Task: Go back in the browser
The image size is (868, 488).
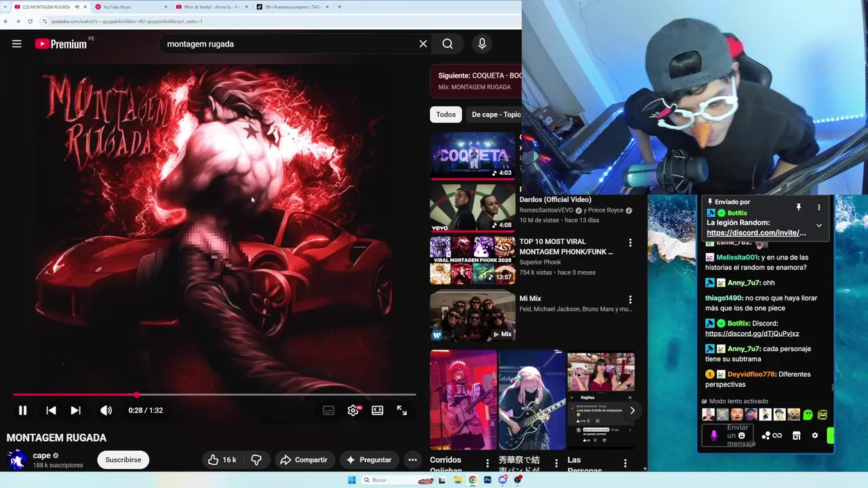Action: click(x=6, y=21)
